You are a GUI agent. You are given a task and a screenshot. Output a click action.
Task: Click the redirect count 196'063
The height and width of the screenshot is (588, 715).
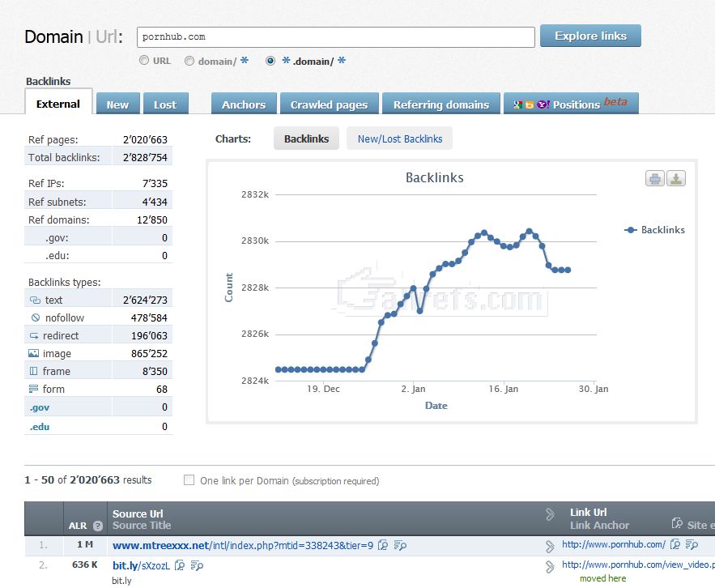click(x=149, y=336)
